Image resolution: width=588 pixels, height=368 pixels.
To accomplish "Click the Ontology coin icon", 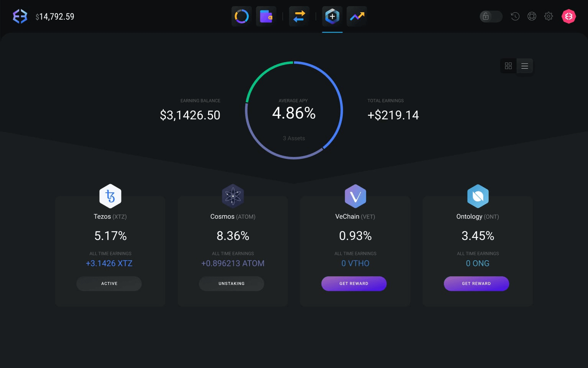I will 478,196.
